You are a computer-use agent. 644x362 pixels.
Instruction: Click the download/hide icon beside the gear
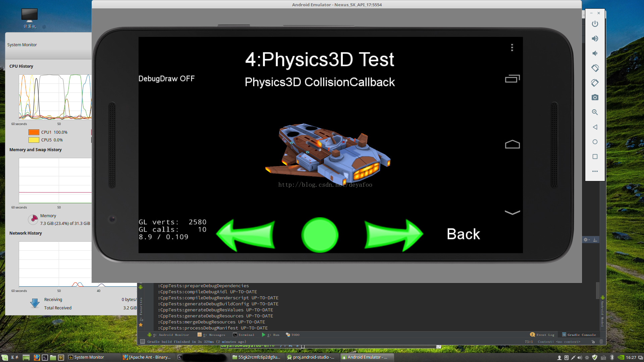point(595,240)
